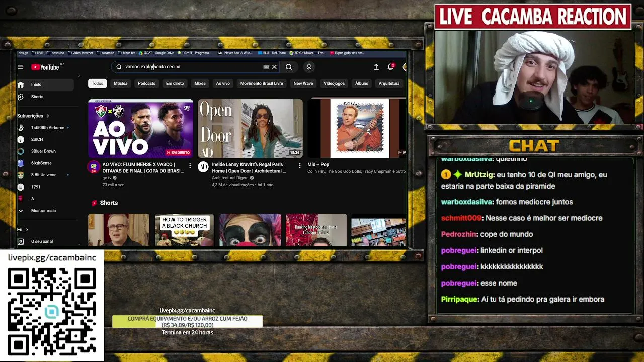Open the '3D Gif Maker' bookmark
The image size is (644, 362).
pyautogui.click(x=307, y=53)
